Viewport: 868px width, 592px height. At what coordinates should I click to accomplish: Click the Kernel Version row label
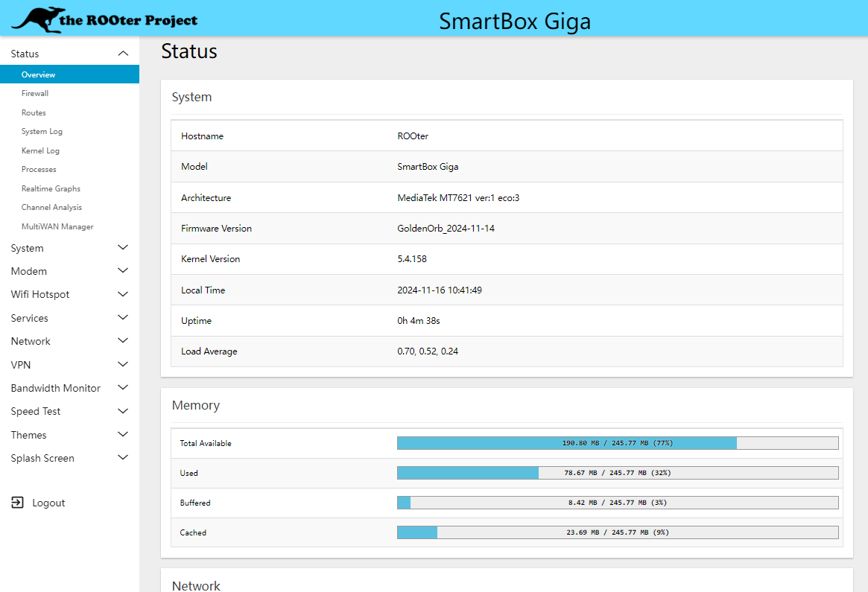pyautogui.click(x=210, y=259)
